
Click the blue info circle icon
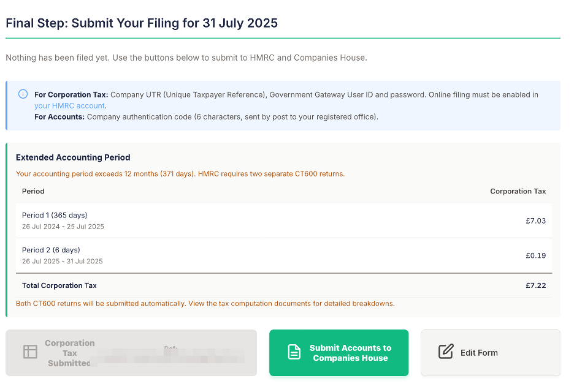coord(23,94)
